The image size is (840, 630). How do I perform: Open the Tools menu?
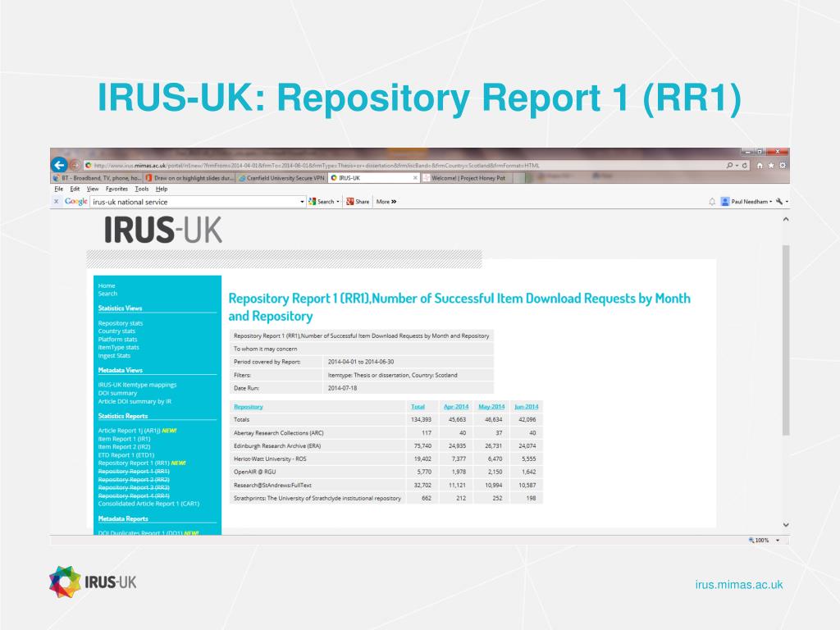(142, 189)
